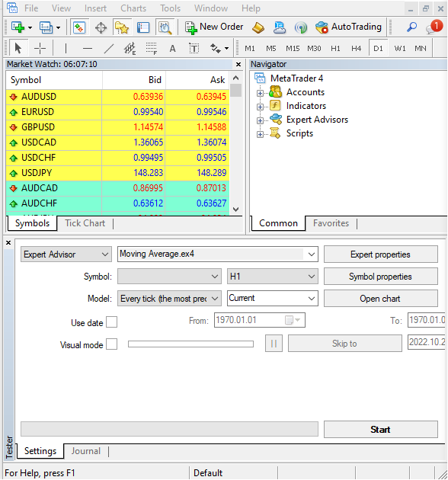Switch to the H1 timeframe button
448x480 pixels.
(x=335, y=48)
